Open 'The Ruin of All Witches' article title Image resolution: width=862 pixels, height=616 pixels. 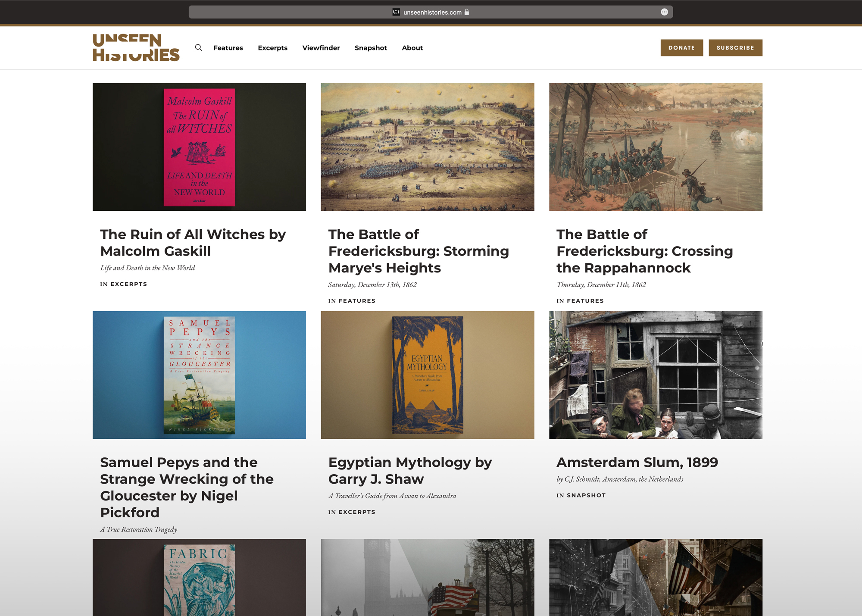point(193,243)
